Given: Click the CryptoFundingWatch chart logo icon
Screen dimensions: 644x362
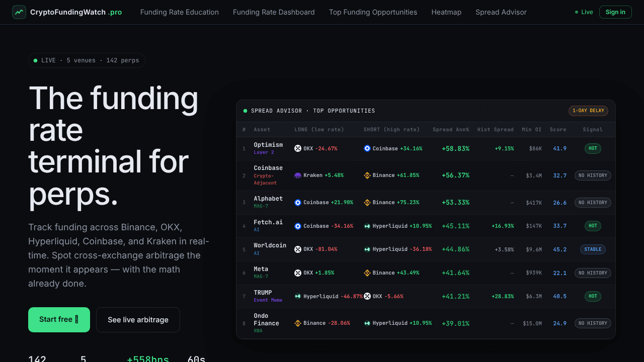Looking at the screenshot, I should [19, 12].
